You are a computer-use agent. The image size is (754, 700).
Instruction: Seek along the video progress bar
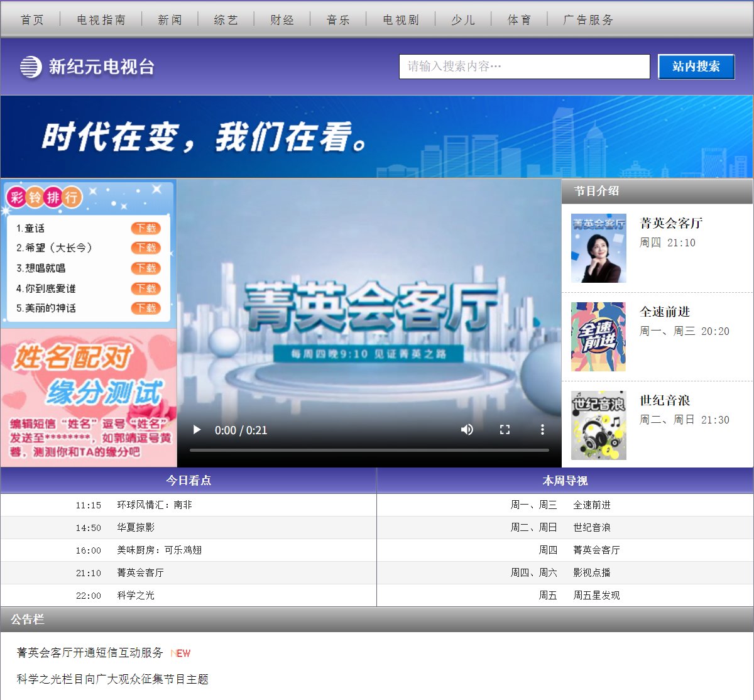(369, 450)
